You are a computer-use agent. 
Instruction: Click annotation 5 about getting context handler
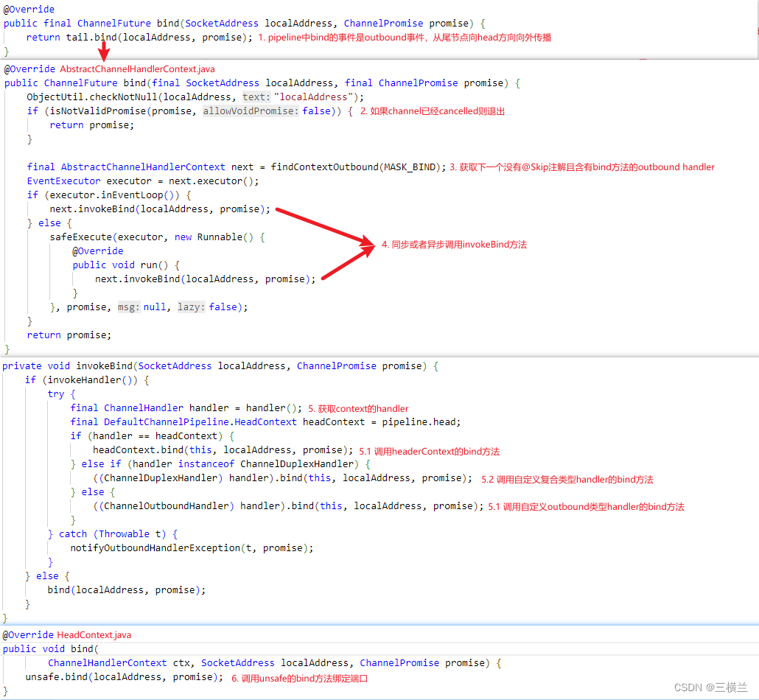[358, 409]
